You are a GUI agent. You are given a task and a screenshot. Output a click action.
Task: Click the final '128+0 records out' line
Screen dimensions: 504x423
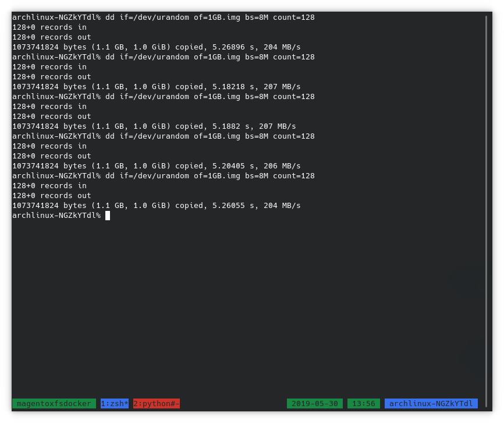[x=52, y=195]
